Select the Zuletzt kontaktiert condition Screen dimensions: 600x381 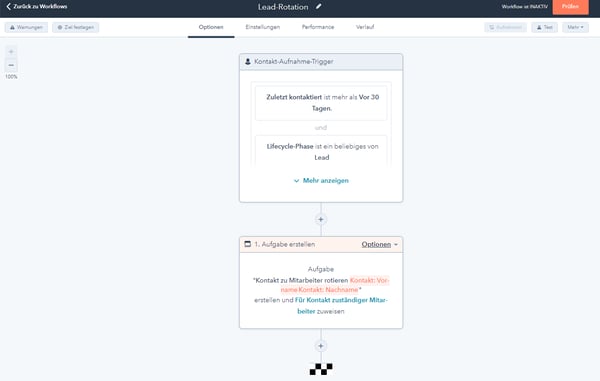coord(321,103)
